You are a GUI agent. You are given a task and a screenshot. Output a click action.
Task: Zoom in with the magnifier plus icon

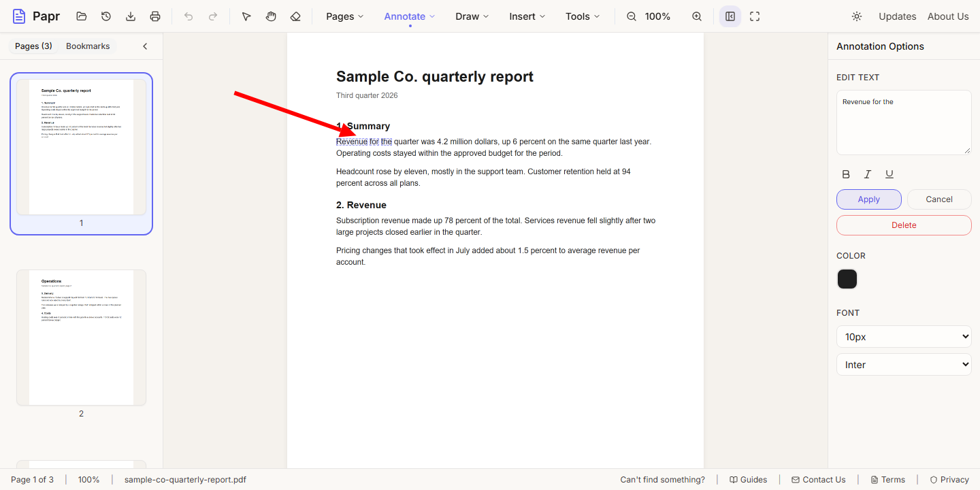[697, 16]
